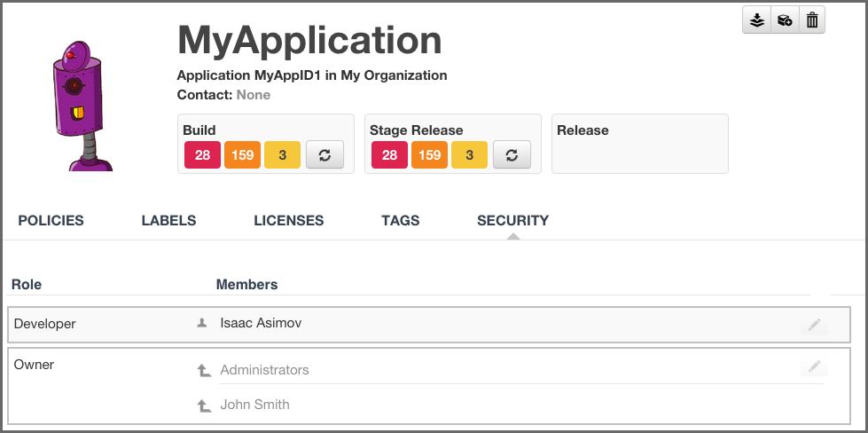Delete application using trash icon
Image resolution: width=868 pixels, height=433 pixels.
[x=812, y=20]
